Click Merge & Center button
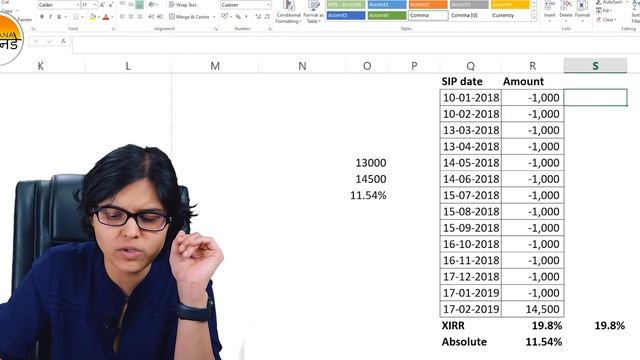The image size is (640, 360). pos(189,17)
